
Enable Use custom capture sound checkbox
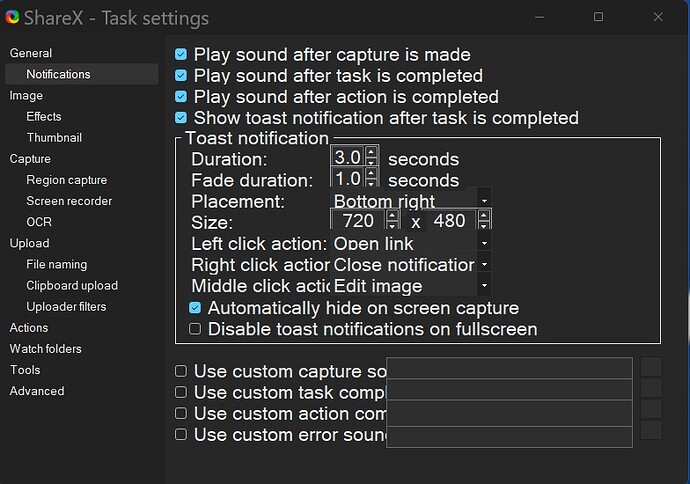tap(181, 371)
